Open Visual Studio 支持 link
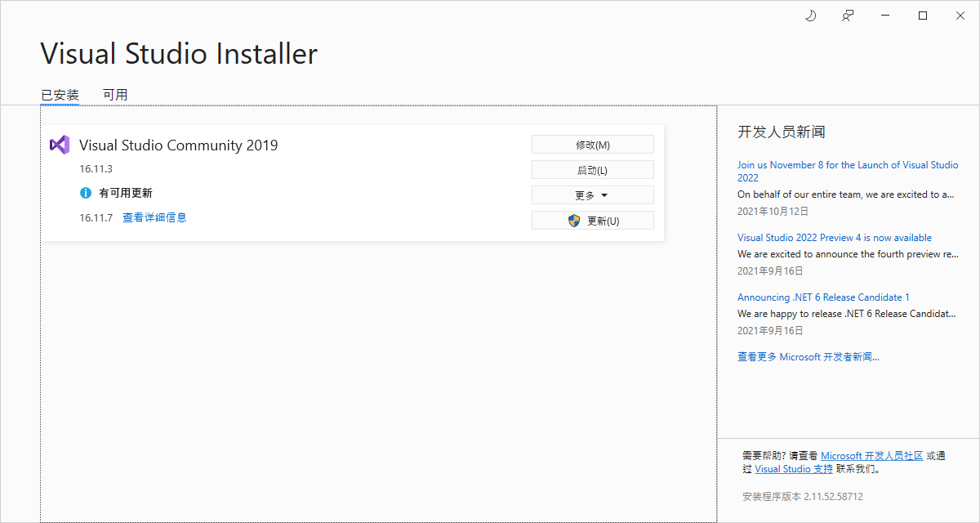The height and width of the screenshot is (523, 980). [794, 469]
